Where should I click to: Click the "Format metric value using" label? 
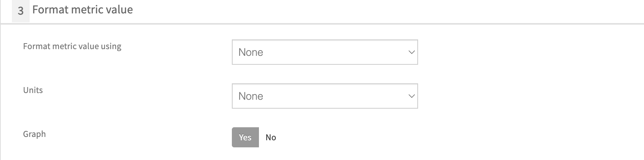(x=72, y=47)
